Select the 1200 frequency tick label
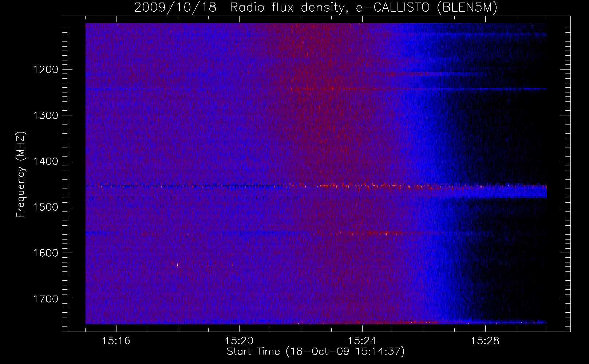 coord(46,70)
